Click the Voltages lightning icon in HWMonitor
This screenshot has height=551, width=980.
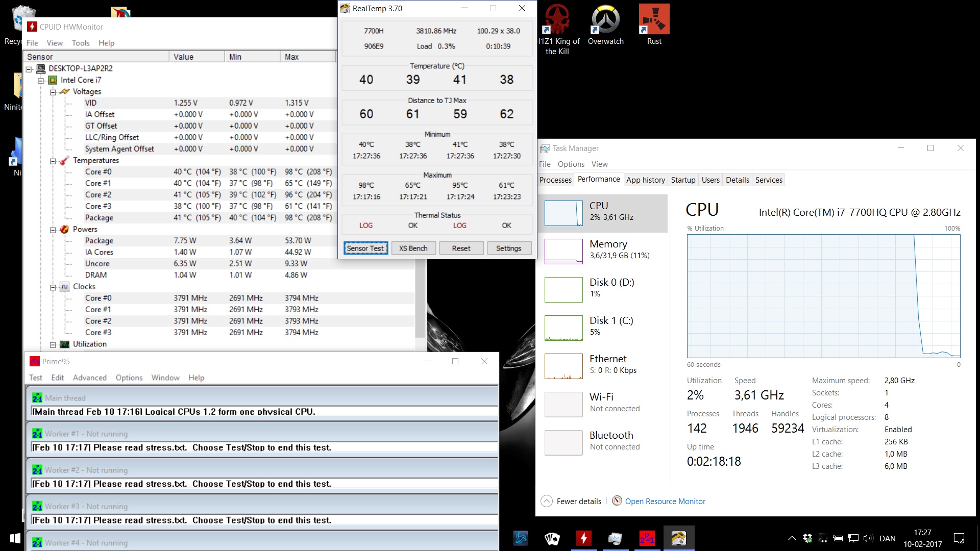point(65,91)
